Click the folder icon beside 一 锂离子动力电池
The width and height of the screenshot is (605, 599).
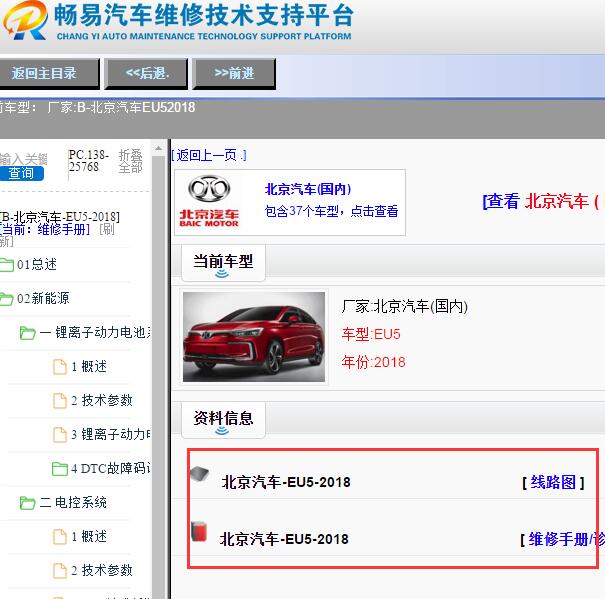click(27, 333)
